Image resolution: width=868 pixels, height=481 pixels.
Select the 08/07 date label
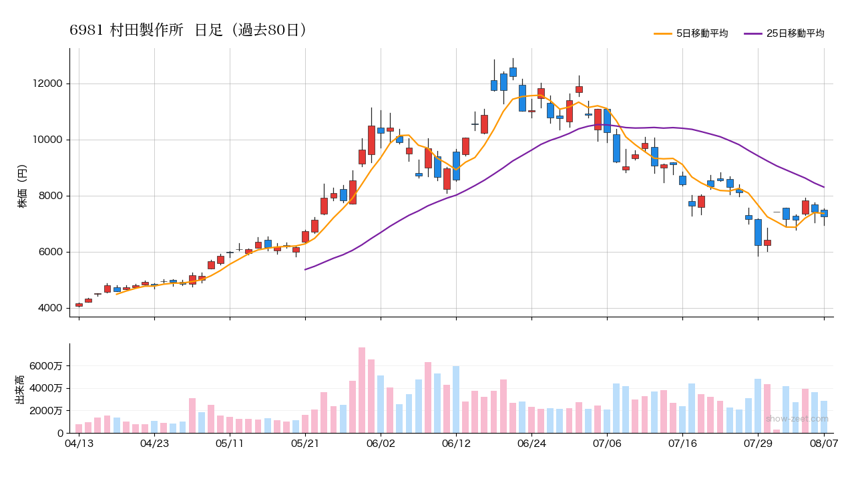click(824, 442)
